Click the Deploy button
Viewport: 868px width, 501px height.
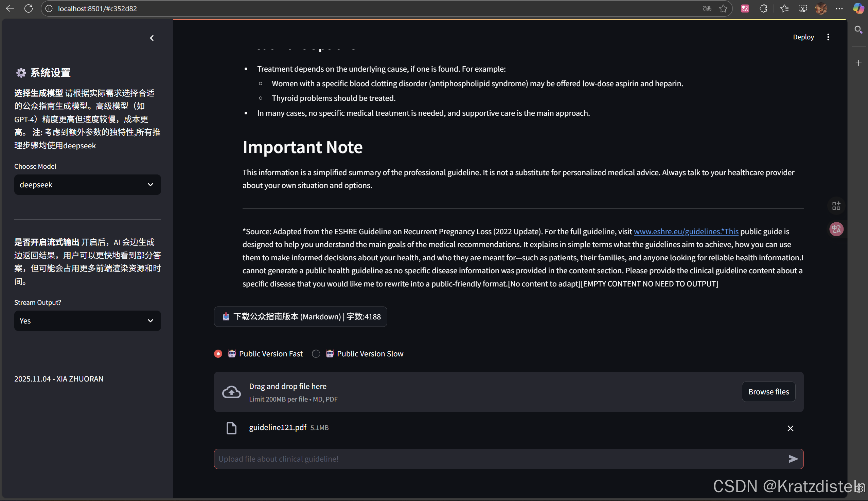pyautogui.click(x=803, y=37)
